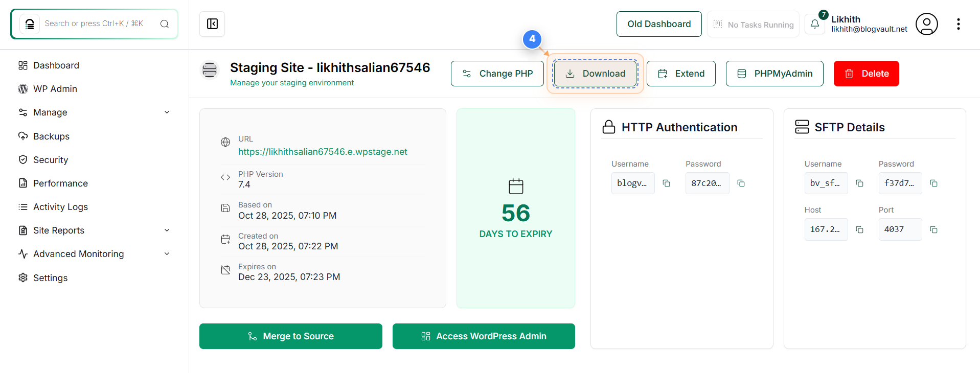
Task: Delete the staging site
Action: click(x=866, y=74)
